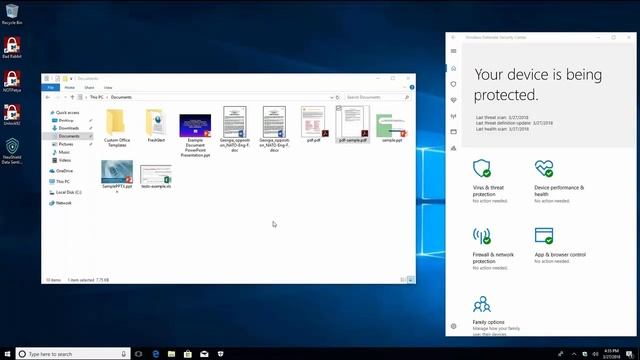Launch Microsoft Edge from taskbar

156,354
